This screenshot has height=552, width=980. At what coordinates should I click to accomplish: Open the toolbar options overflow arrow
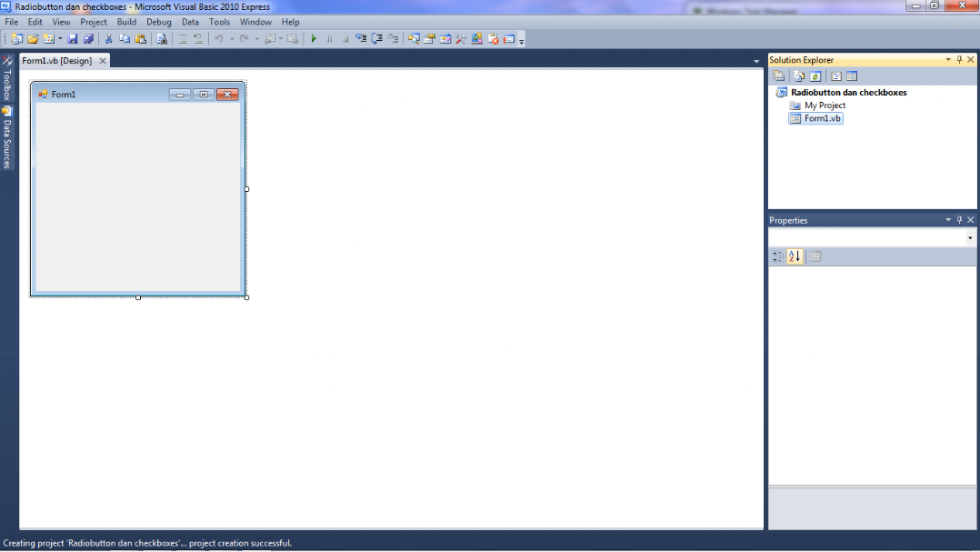[x=521, y=40]
